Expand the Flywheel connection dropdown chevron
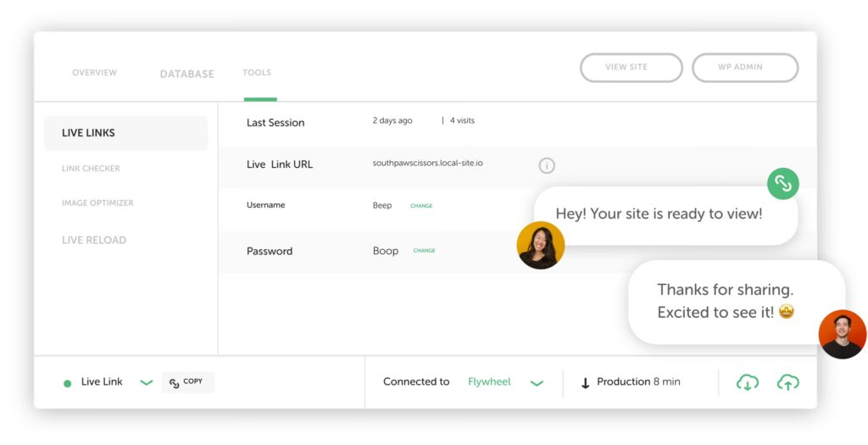 point(537,383)
